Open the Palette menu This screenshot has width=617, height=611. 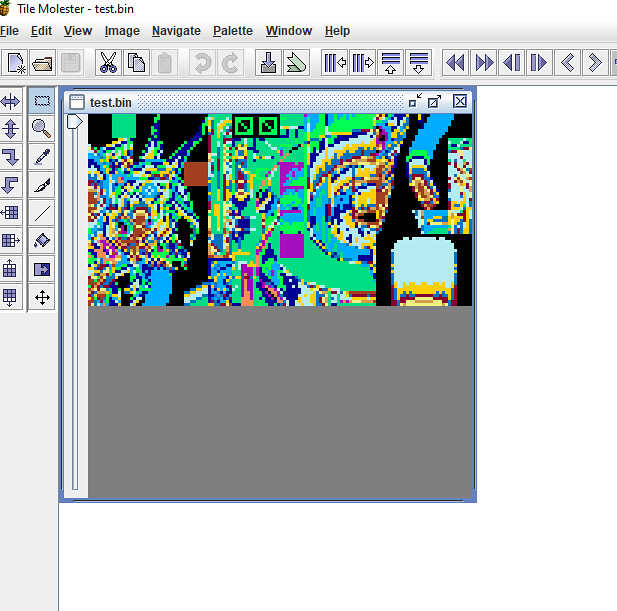(232, 31)
